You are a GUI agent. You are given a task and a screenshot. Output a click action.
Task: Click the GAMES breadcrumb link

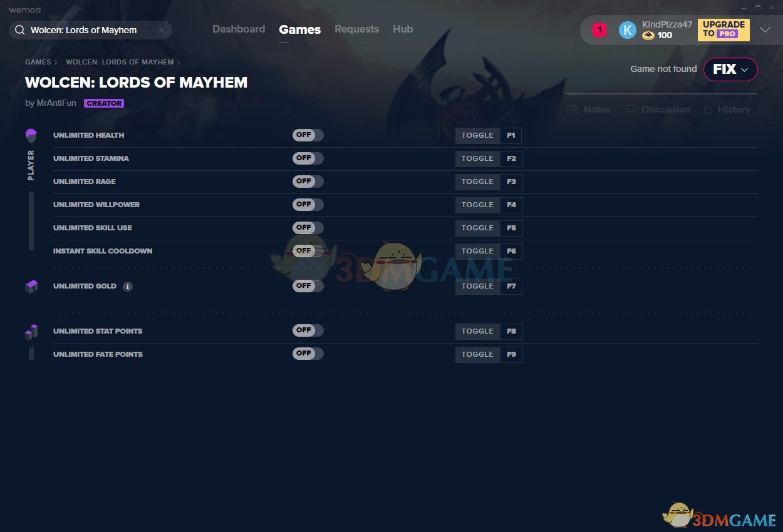(x=38, y=63)
